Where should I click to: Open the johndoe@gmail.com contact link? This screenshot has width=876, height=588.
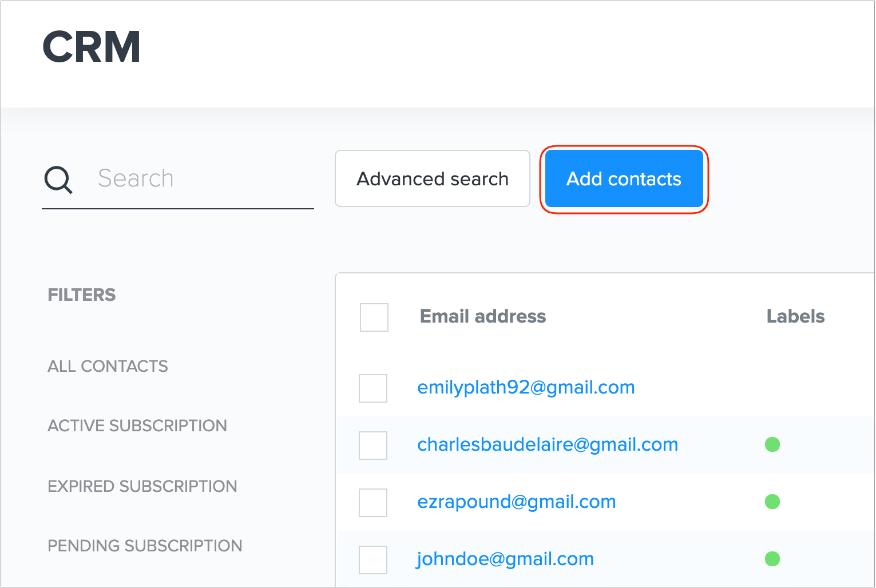(505, 559)
